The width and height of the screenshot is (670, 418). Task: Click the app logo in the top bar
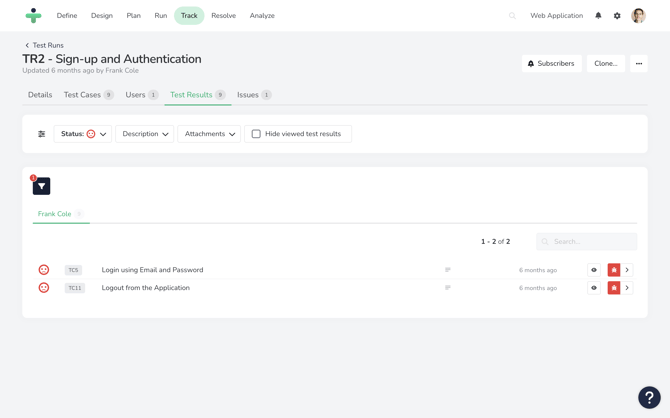point(33,16)
